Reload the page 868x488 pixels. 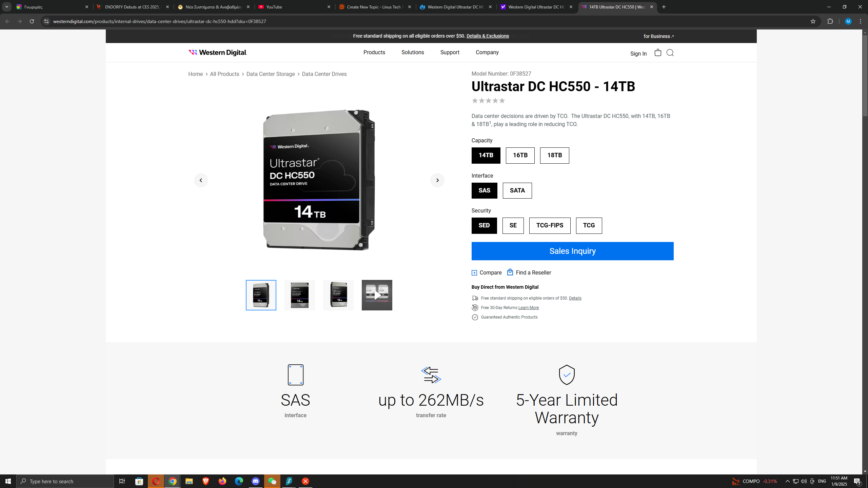pos(32,21)
